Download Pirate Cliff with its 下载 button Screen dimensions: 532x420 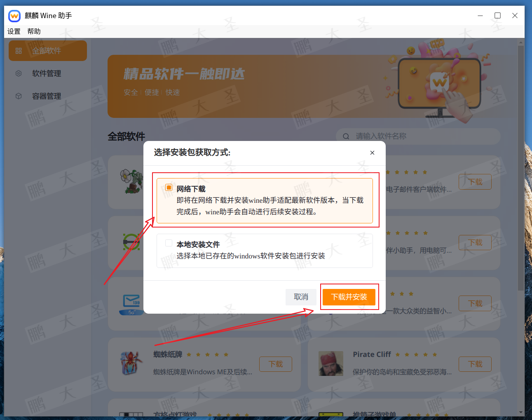click(475, 364)
